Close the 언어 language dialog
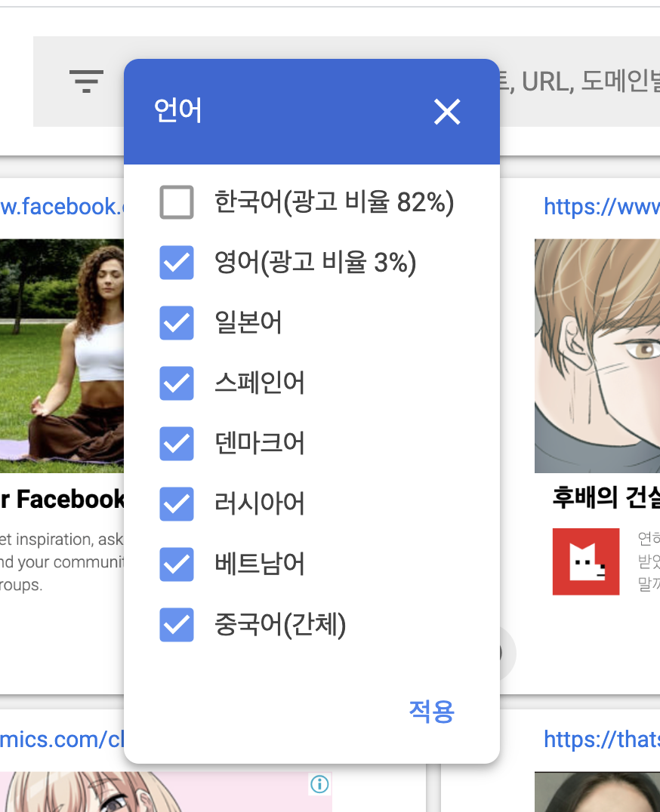 pos(447,112)
